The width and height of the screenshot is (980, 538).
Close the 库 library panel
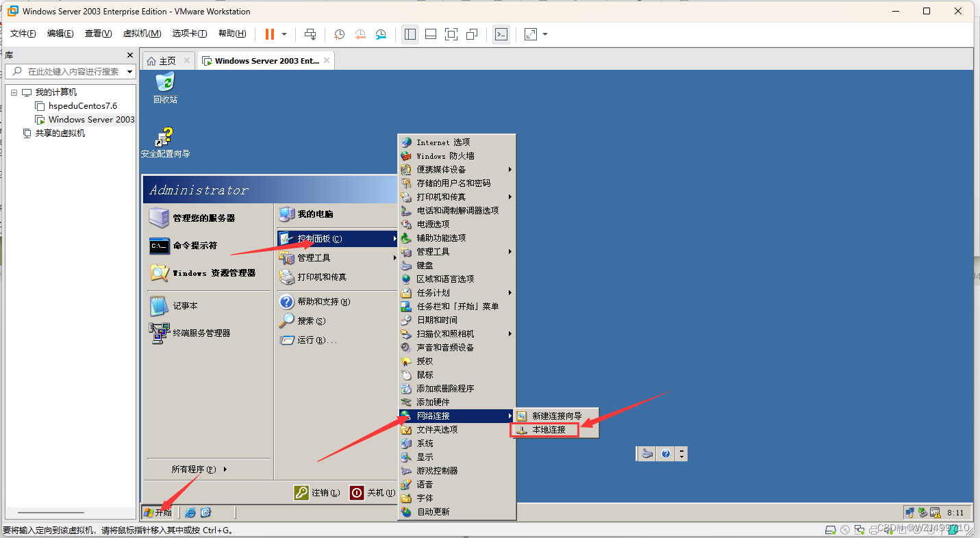[x=130, y=55]
